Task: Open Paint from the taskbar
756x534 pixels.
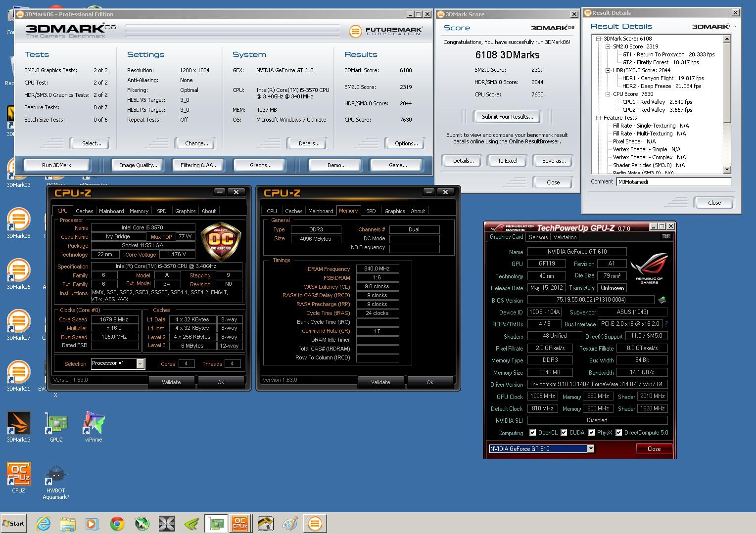Action: [290, 523]
